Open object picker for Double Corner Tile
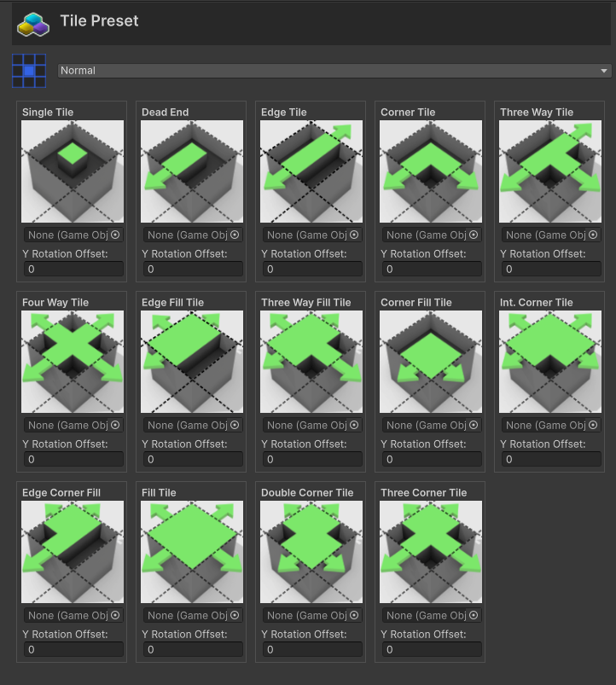The image size is (616, 685). pyautogui.click(x=354, y=615)
